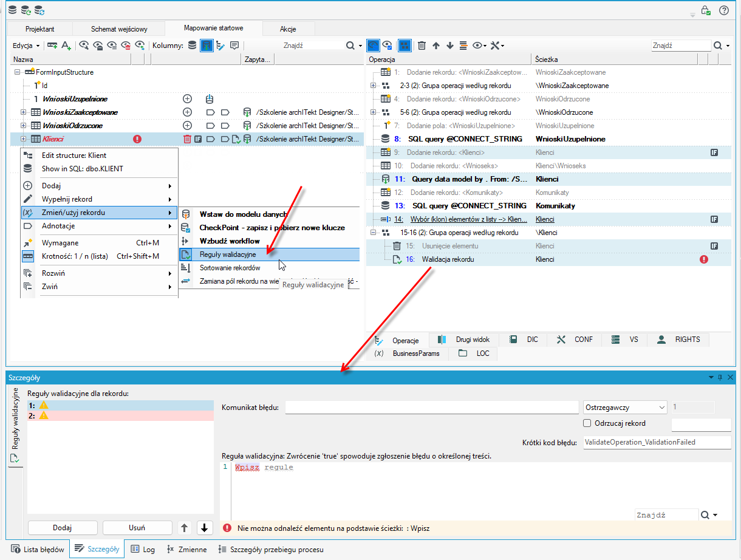This screenshot has width=741, height=560.
Task: Move operation up with the up arrow
Action: [x=436, y=46]
